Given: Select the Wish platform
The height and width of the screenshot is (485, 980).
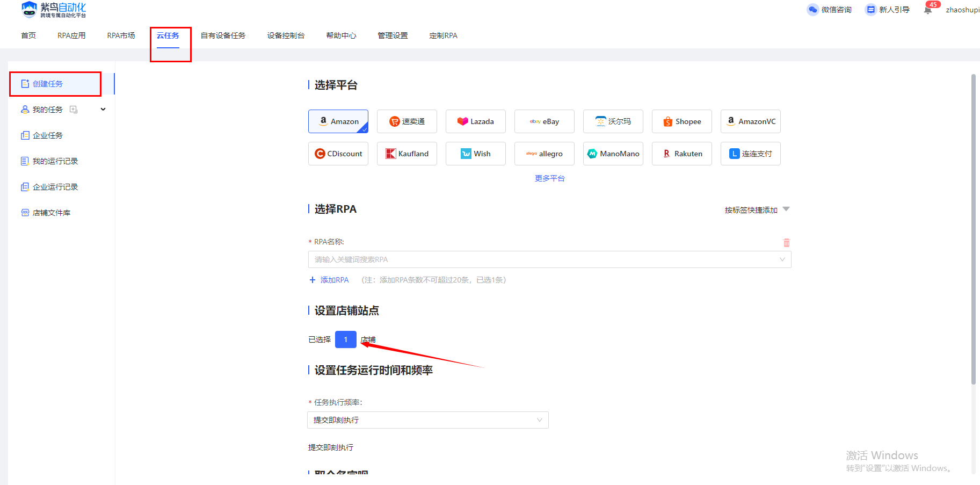Looking at the screenshot, I should coord(476,154).
